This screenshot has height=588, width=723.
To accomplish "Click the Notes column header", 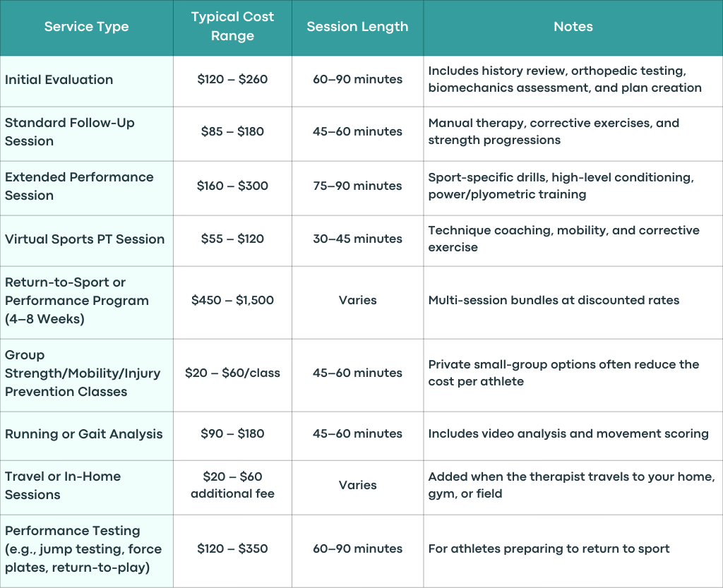I will (573, 27).
